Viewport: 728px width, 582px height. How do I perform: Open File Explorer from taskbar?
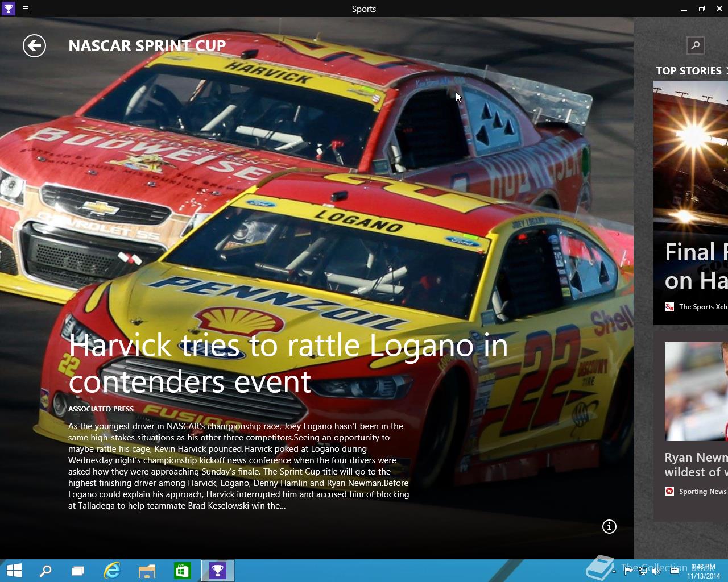pos(147,571)
